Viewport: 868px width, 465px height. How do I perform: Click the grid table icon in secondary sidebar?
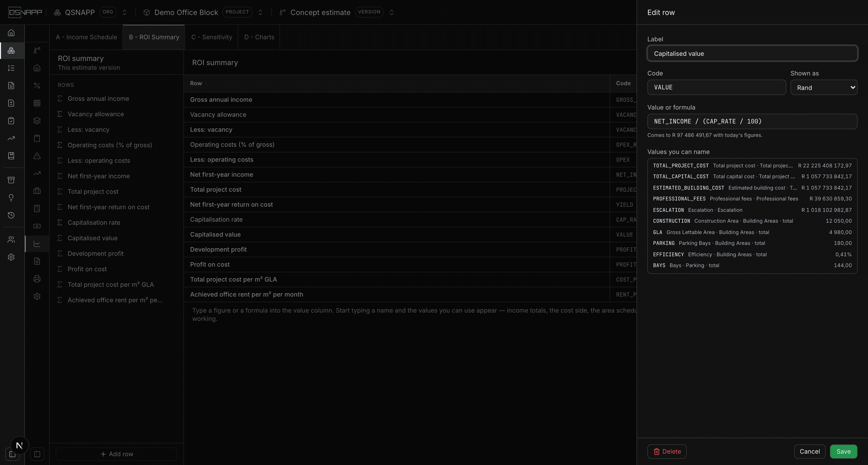coord(37,103)
